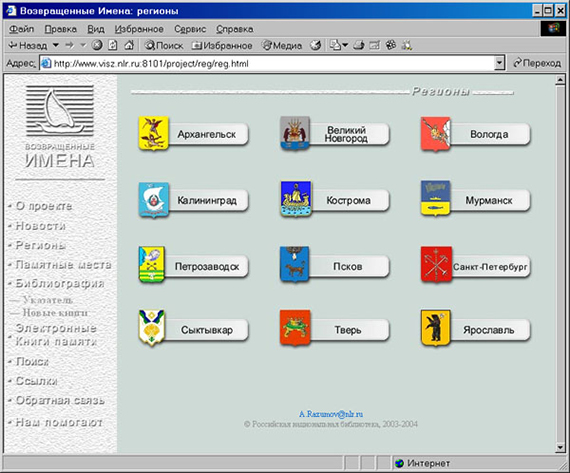Select the Архангельск region button
Image resolution: width=570 pixels, height=473 pixels.
(x=208, y=135)
